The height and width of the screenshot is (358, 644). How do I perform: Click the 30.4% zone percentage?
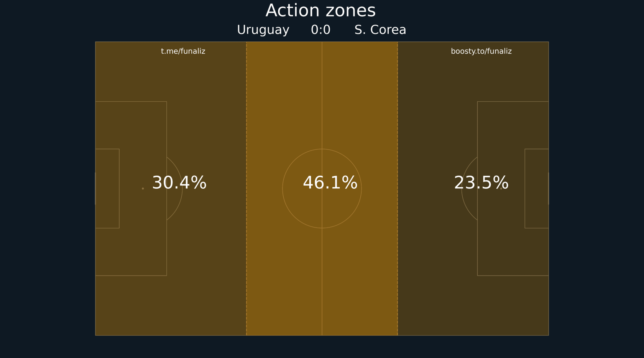pos(179,183)
